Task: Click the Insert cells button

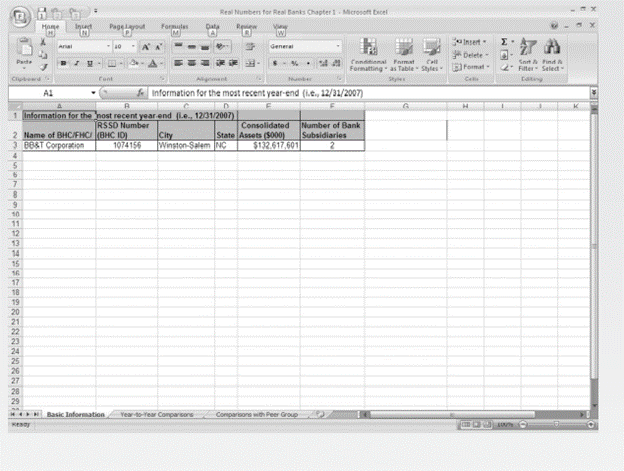Action: coord(470,42)
